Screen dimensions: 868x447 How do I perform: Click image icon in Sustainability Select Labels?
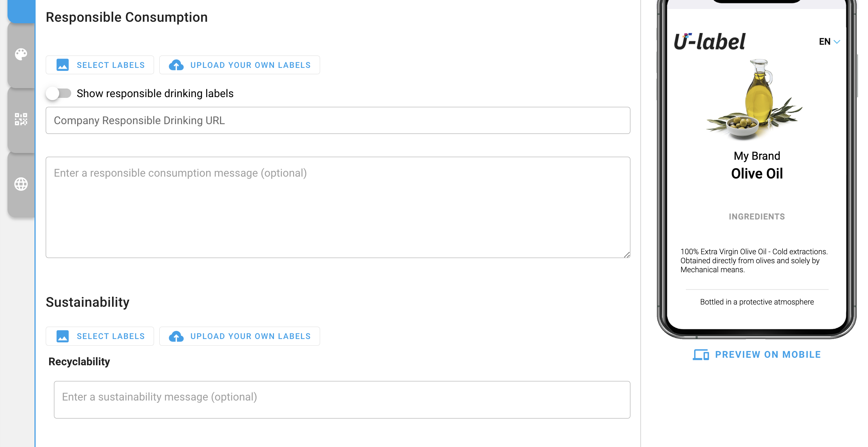(63, 336)
